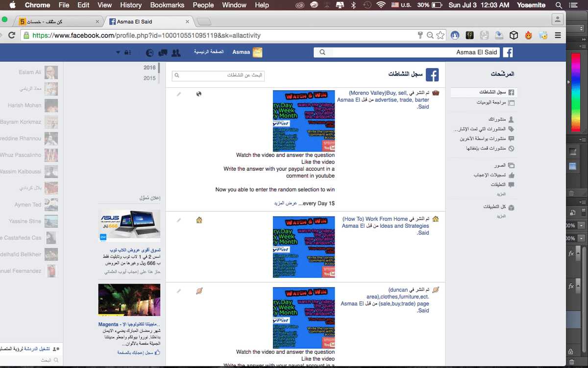
Task: Open the تسوق أقوى عروض اللاب توب ad link
Action: (136, 250)
